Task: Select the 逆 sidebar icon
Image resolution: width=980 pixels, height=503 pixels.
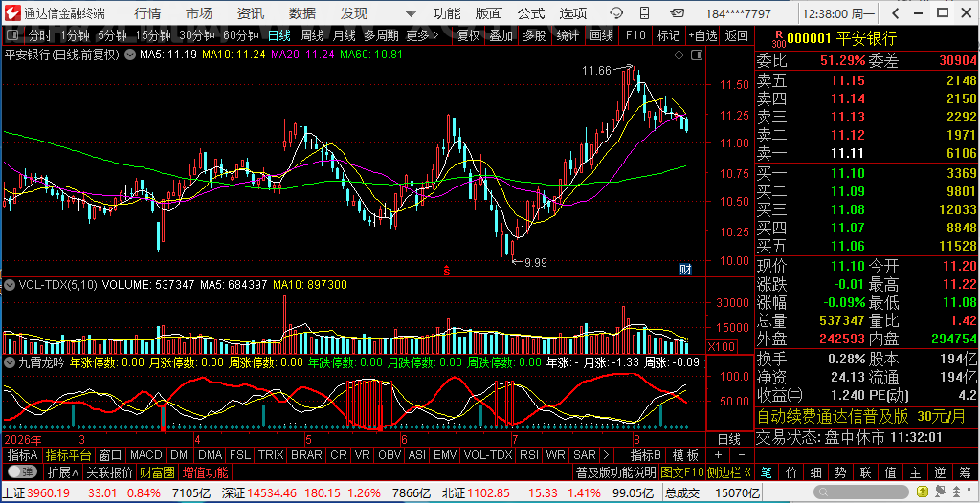Action: click(x=940, y=471)
